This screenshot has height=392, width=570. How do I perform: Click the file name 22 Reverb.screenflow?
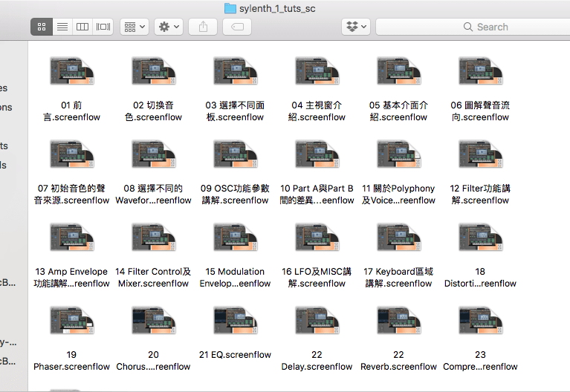click(399, 360)
